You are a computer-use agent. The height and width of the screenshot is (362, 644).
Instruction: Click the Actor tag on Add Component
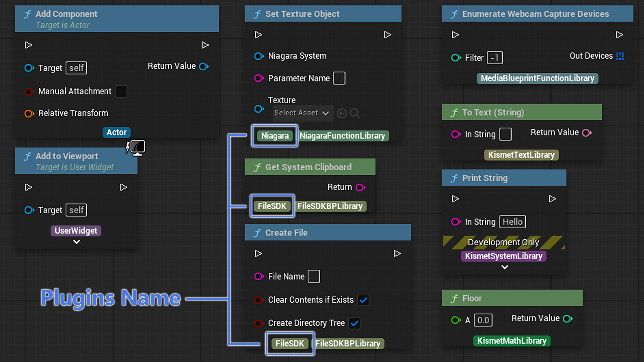[x=116, y=132]
